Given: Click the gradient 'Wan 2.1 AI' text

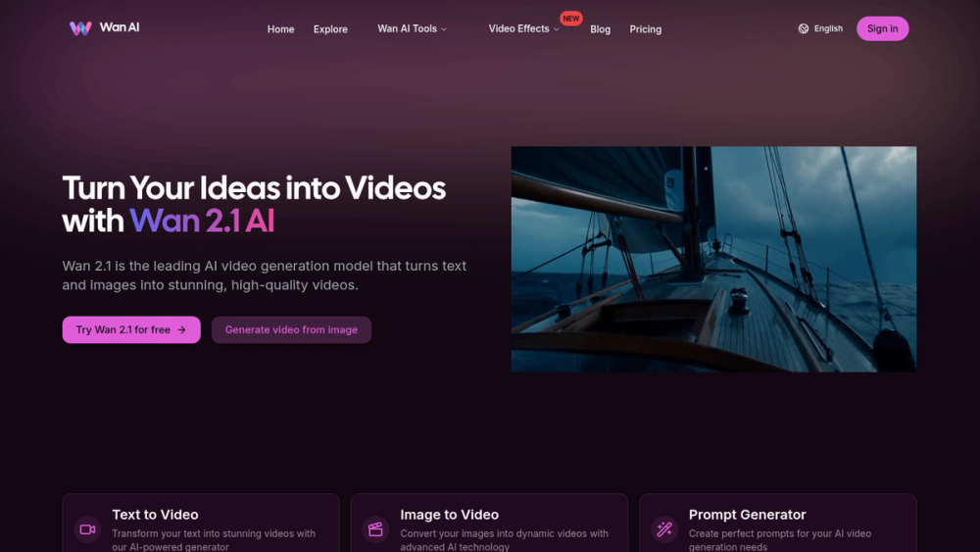Looking at the screenshot, I should [x=202, y=221].
